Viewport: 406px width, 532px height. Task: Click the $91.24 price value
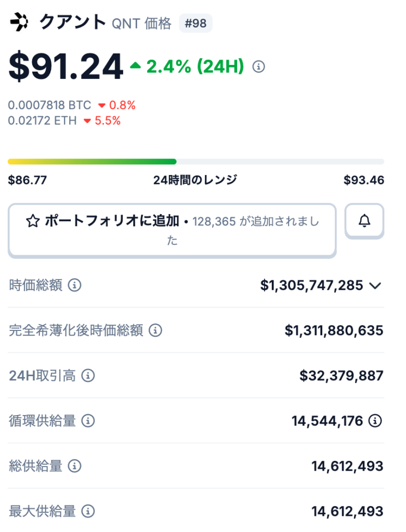tap(66, 68)
